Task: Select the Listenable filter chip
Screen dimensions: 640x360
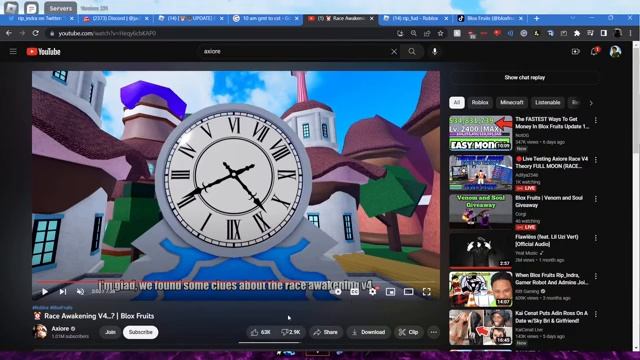Action: 547,102
